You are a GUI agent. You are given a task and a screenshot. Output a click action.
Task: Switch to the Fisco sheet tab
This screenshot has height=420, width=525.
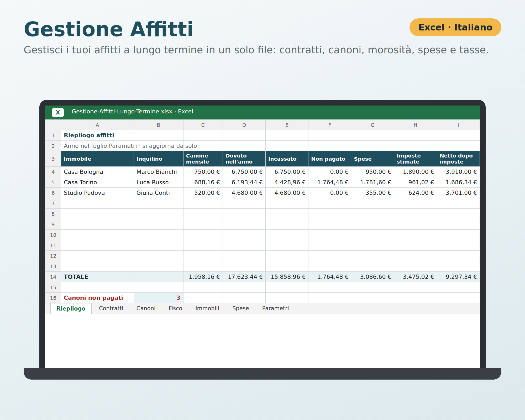tap(175, 308)
